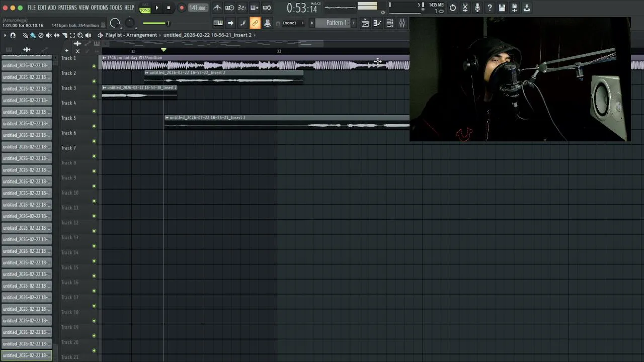The width and height of the screenshot is (644, 362).
Task: Adjust the main volume knob
Action: click(115, 23)
